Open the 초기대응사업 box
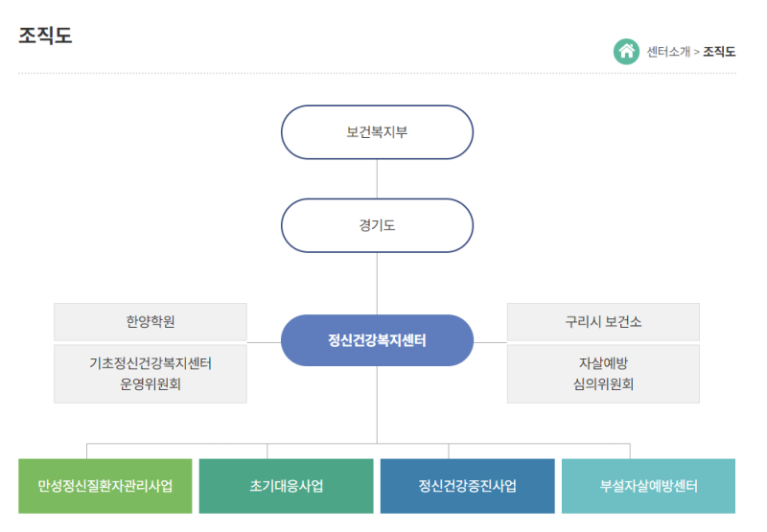This screenshot has width=767, height=532. coord(286,486)
